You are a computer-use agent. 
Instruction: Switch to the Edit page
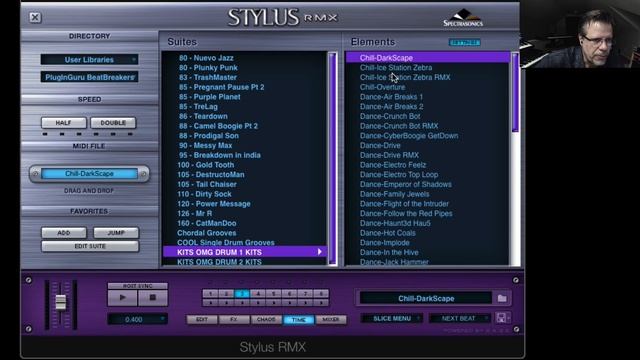click(202, 320)
